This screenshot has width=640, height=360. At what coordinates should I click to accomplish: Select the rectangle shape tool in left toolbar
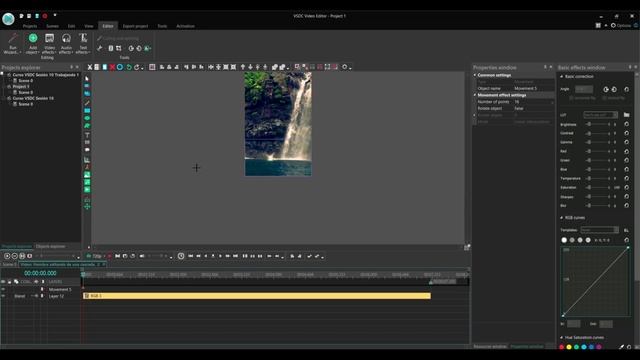pos(87,111)
